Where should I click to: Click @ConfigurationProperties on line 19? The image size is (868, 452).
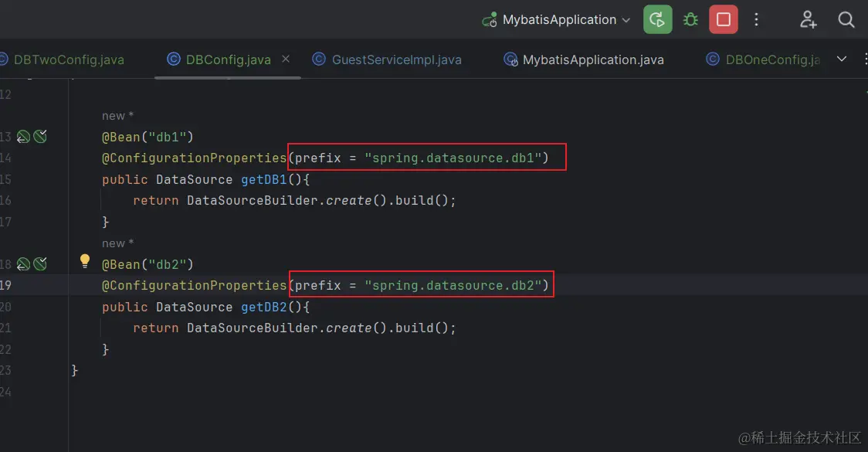(194, 285)
